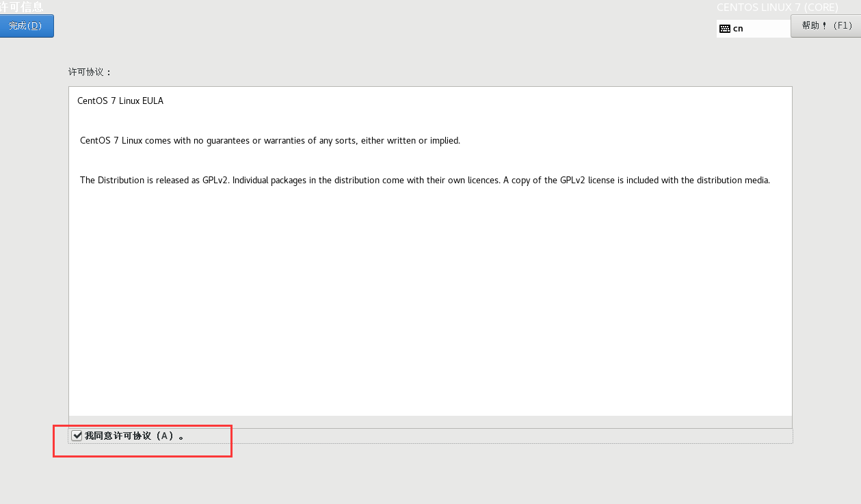This screenshot has width=861, height=504.
Task: Open help with 帮助！(F1) button
Action: (x=826, y=26)
